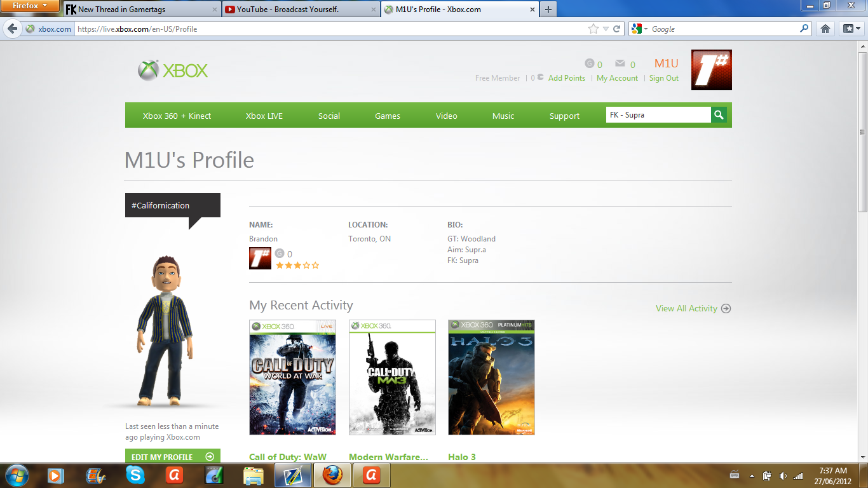Open Skype from the taskbar

pyautogui.click(x=135, y=475)
